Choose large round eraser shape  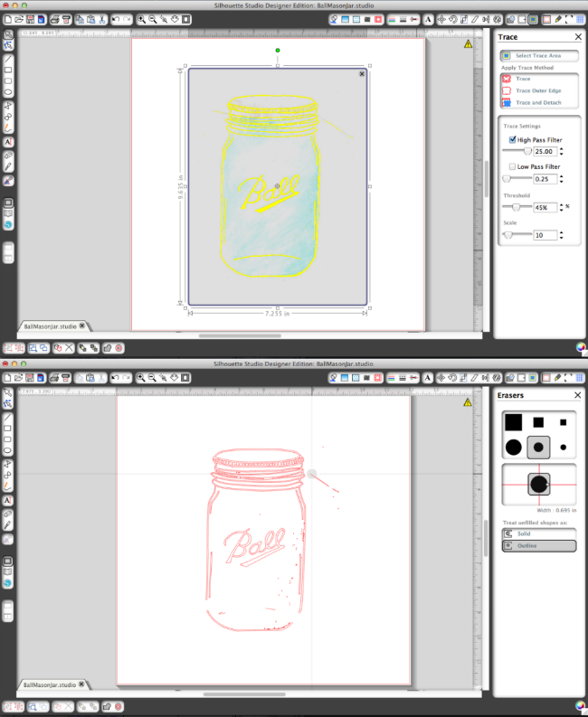[514, 448]
